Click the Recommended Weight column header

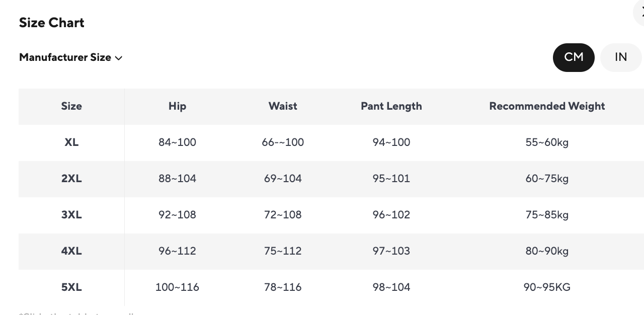tap(547, 106)
